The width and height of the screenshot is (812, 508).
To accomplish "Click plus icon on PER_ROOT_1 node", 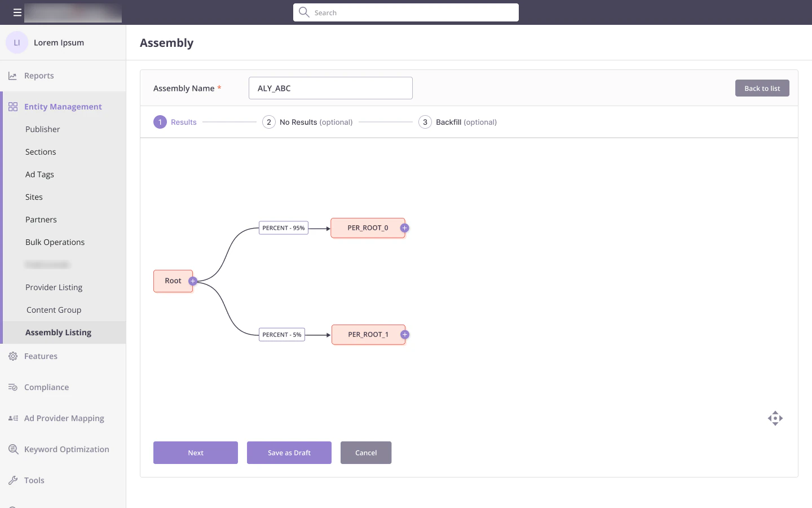I will [x=404, y=335].
